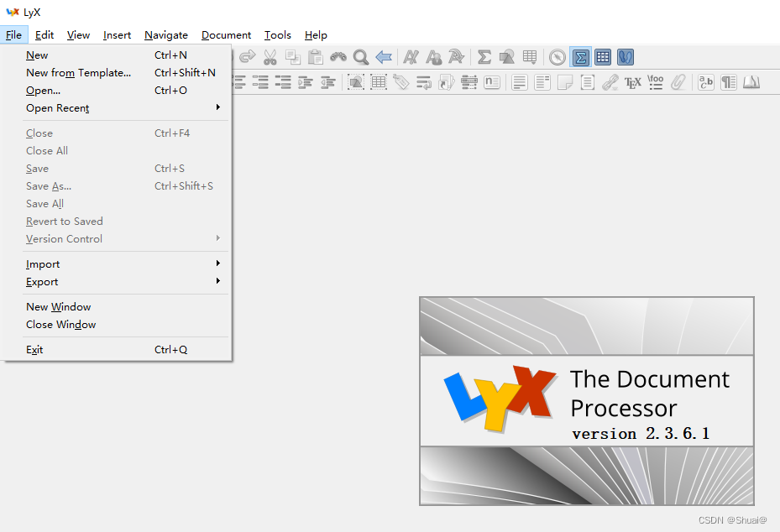Toggle the Table toolbar blue grid button
The width and height of the screenshot is (780, 532).
click(x=603, y=57)
